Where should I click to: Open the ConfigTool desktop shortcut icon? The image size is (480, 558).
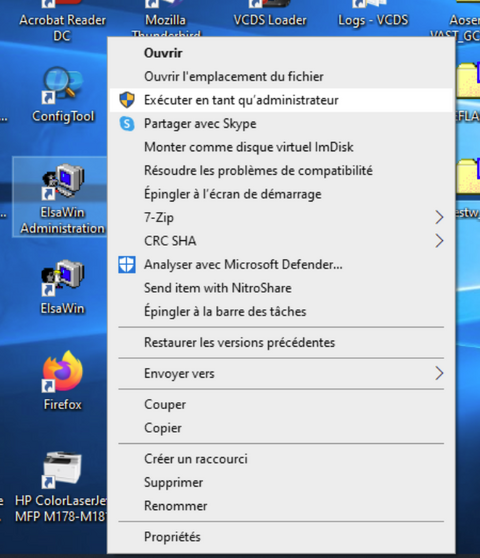[63, 86]
